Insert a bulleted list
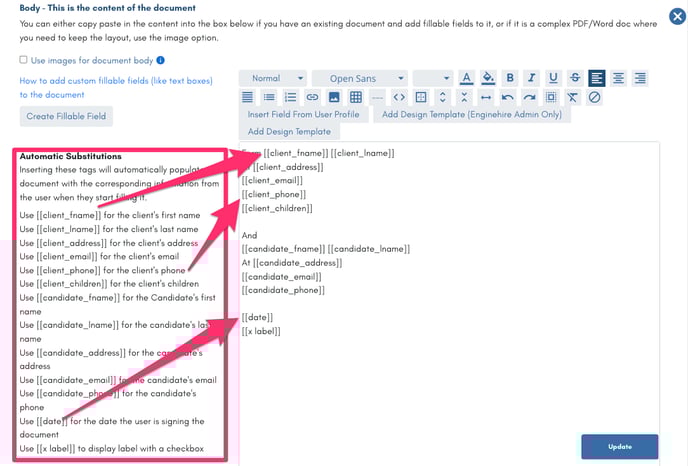This screenshot has height=466, width=688. pyautogui.click(x=269, y=97)
